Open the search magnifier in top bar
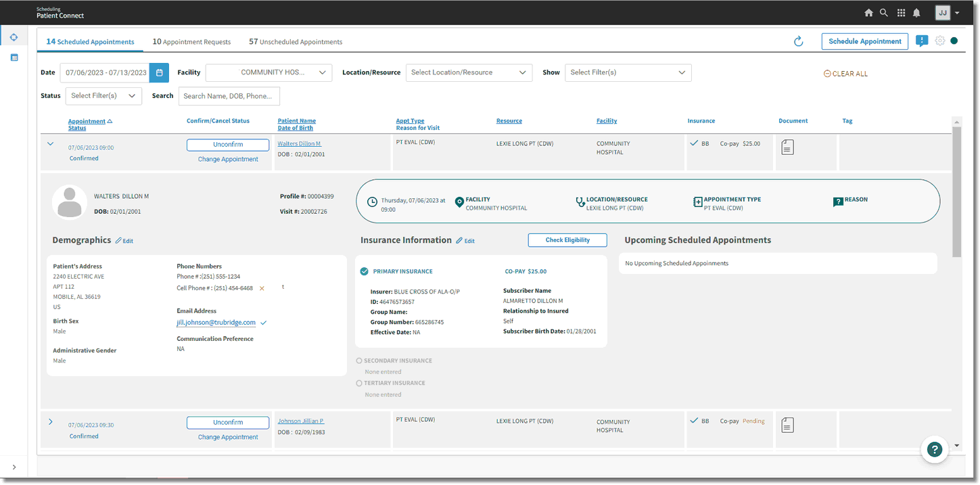The height and width of the screenshot is (485, 980). pos(884,13)
